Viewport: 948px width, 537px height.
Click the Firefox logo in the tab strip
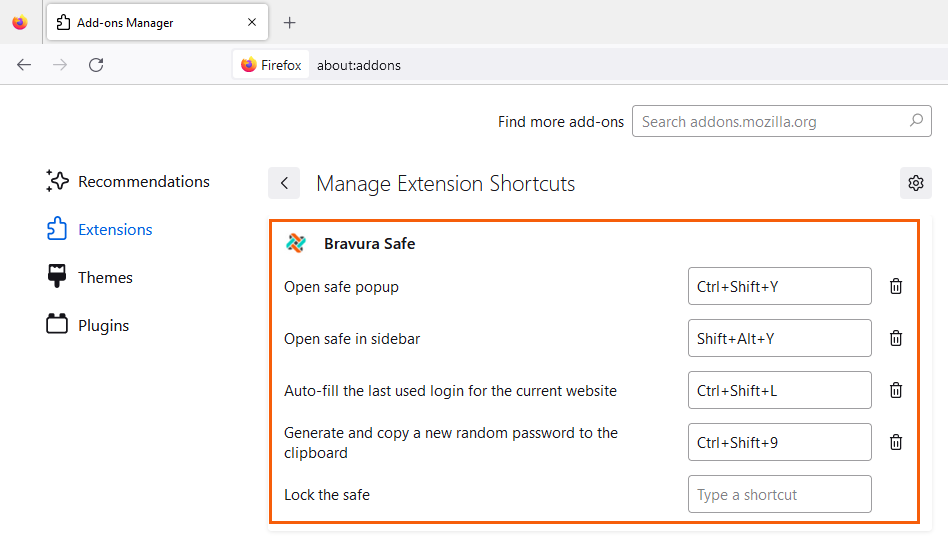click(x=20, y=22)
